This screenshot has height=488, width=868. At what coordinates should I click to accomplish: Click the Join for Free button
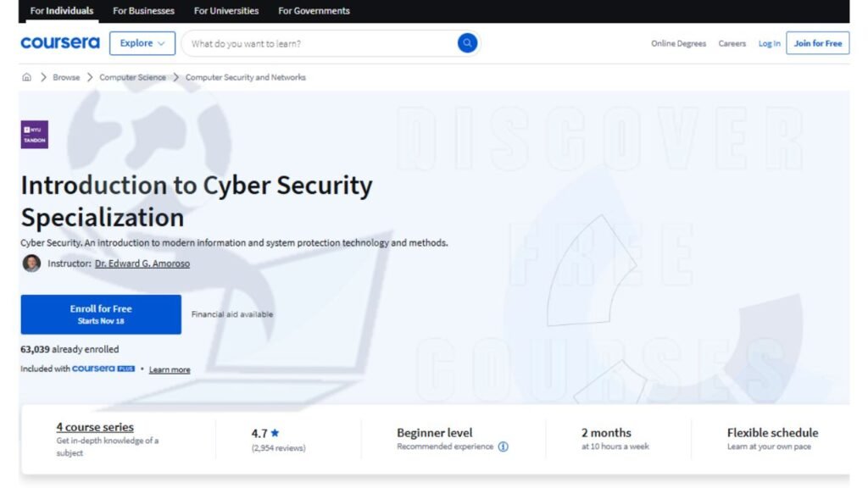coord(818,43)
